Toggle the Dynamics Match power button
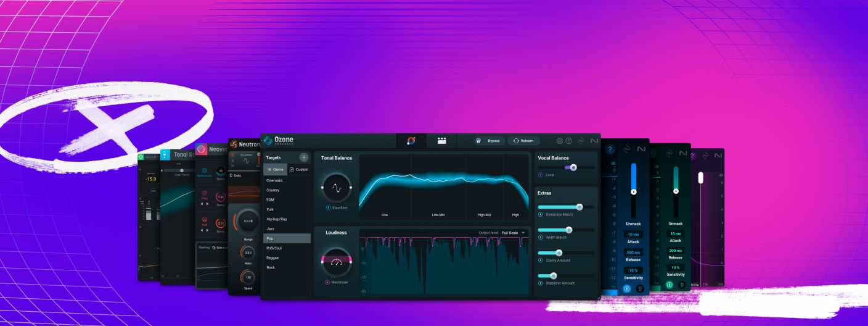This screenshot has height=326, width=868. pyautogui.click(x=541, y=214)
